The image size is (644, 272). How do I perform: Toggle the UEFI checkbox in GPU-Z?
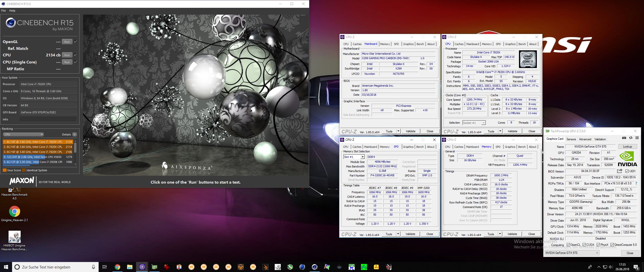click(x=627, y=171)
